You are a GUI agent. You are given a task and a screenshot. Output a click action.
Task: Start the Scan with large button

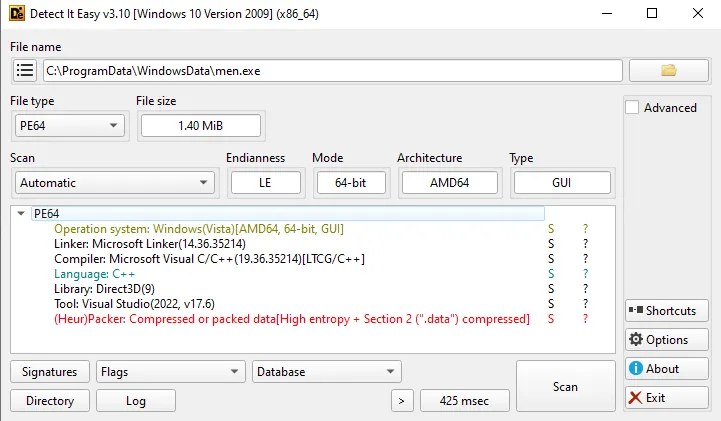click(x=565, y=386)
